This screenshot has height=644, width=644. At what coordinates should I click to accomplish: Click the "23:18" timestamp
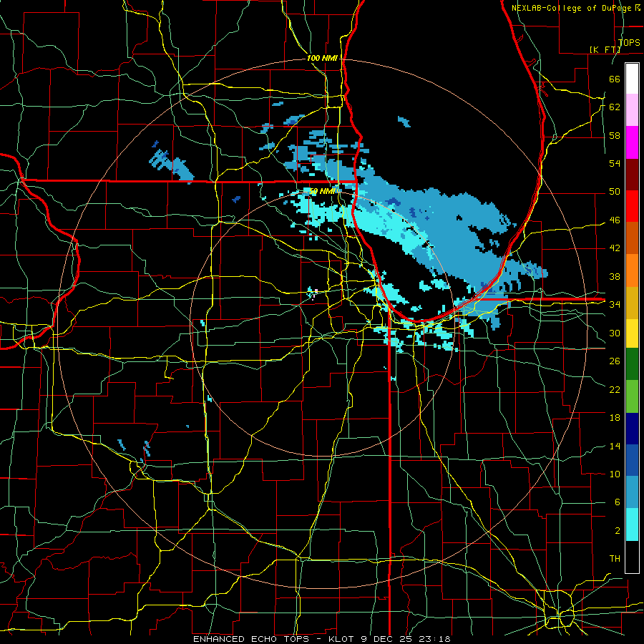tap(435, 639)
